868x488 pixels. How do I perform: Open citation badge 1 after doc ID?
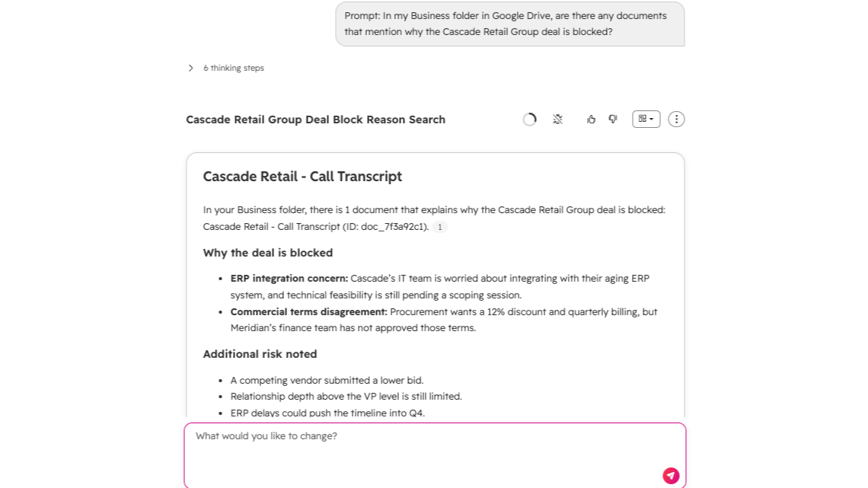click(x=440, y=227)
